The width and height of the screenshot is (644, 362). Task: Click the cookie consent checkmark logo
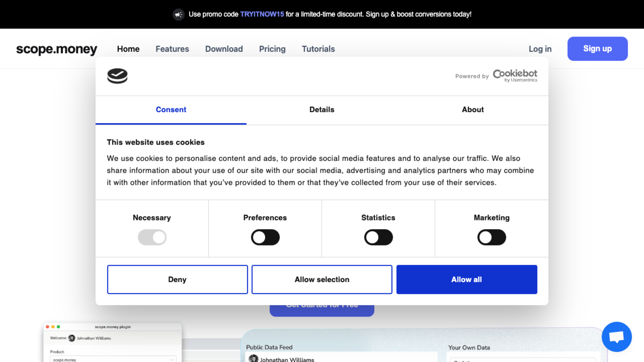[x=117, y=76]
